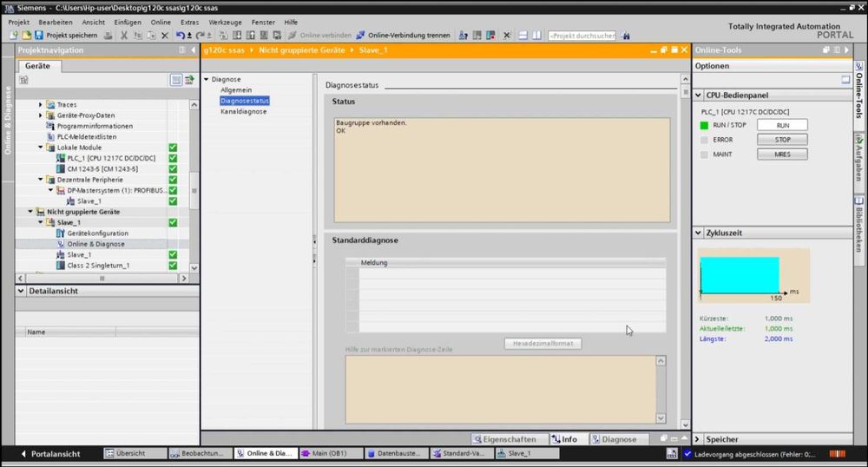Collapse the Diagnose tree in editor
868x467 pixels.
207,80
